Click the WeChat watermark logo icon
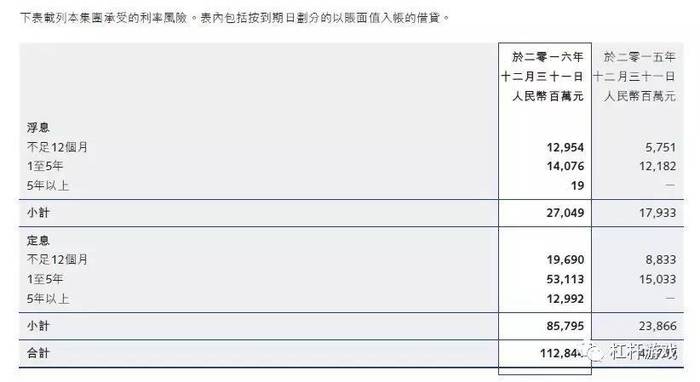The height and width of the screenshot is (382, 700). pos(594,352)
